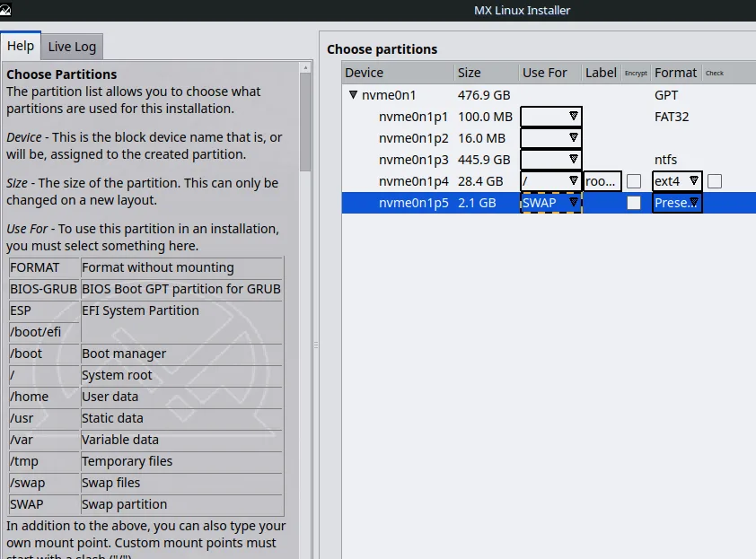Select the nvme0n1p1 partition row

point(549,117)
